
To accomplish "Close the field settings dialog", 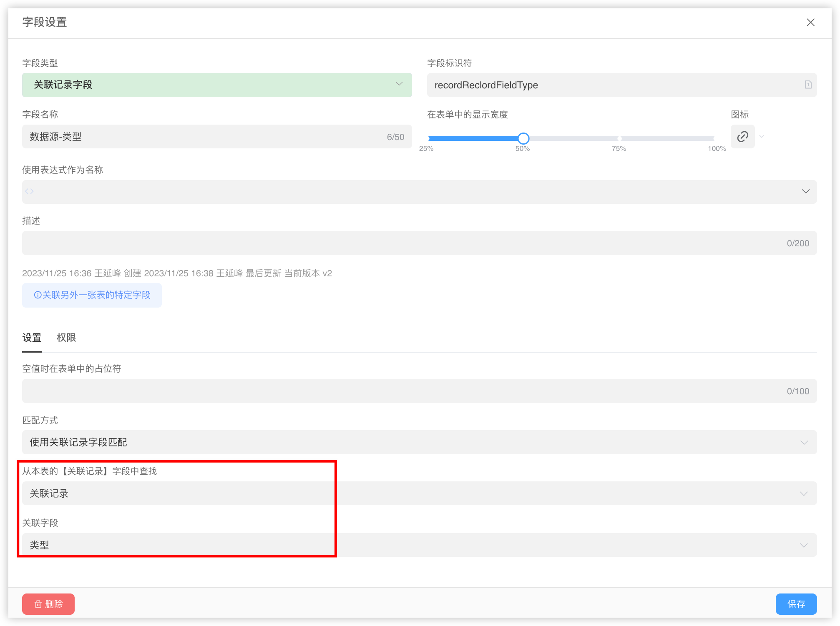I will pos(810,23).
